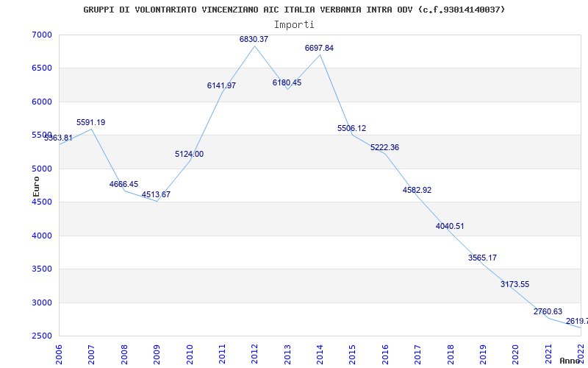Select the 4582.92 data label
The image size is (588, 368).
tap(417, 190)
